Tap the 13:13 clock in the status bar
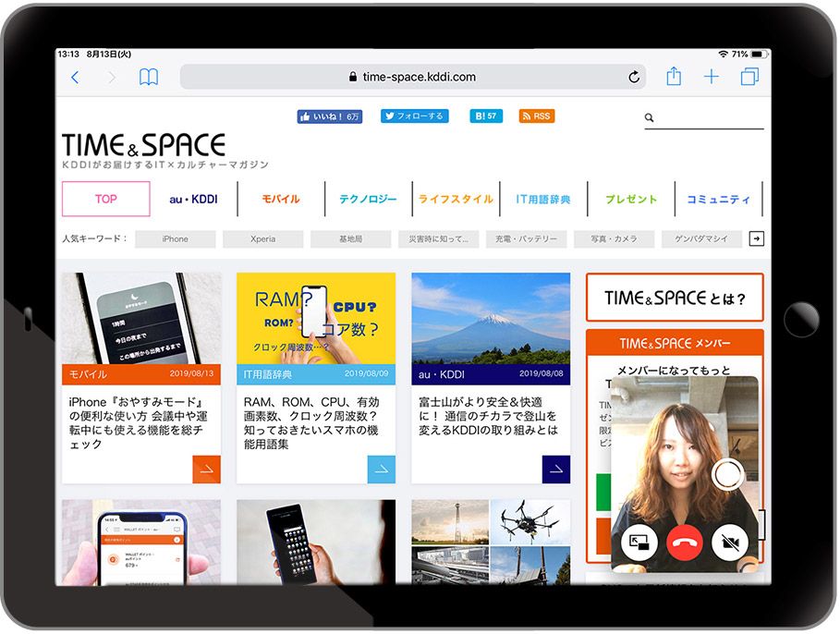The height and width of the screenshot is (634, 840). point(68,55)
